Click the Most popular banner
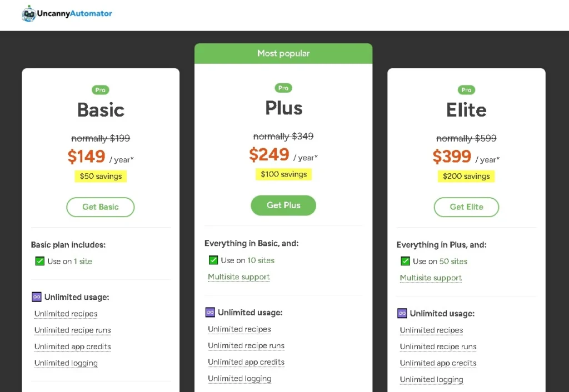569x392 pixels. [x=283, y=53]
